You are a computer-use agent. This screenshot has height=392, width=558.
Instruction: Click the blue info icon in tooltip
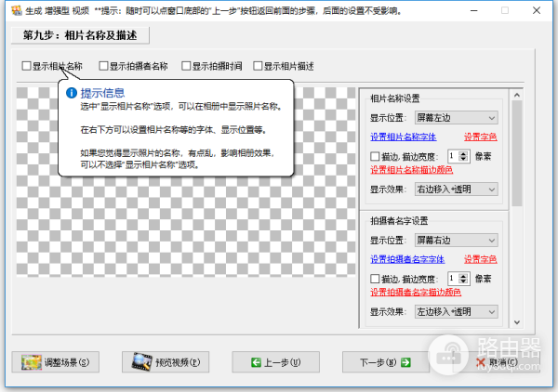(72, 93)
